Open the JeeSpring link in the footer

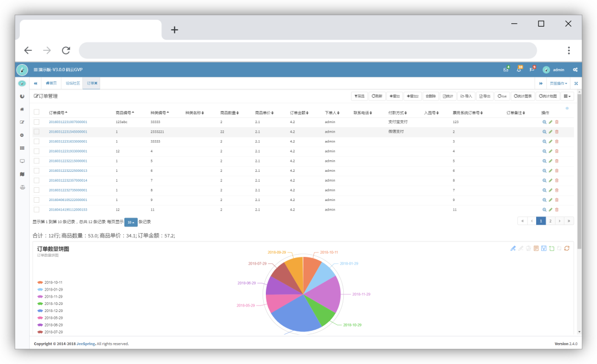tap(86, 344)
